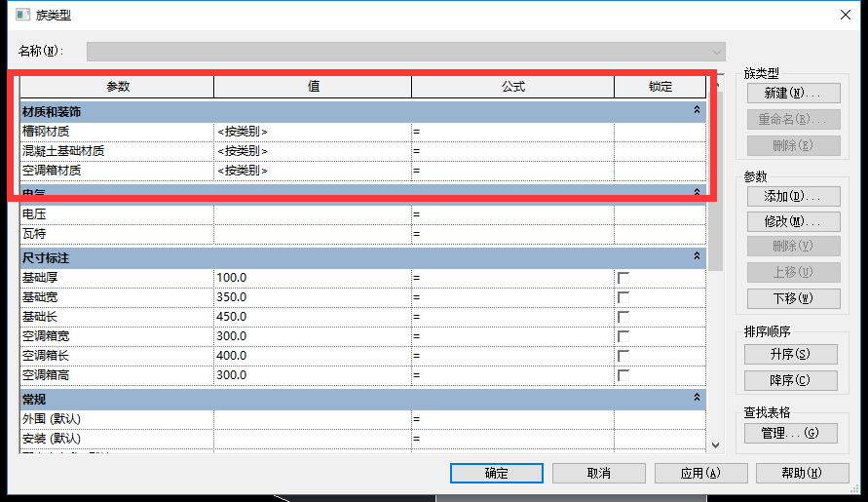Viewport: 868px width, 502px height.
Task: Collapse the 电气 parameter group
Action: coord(697,192)
